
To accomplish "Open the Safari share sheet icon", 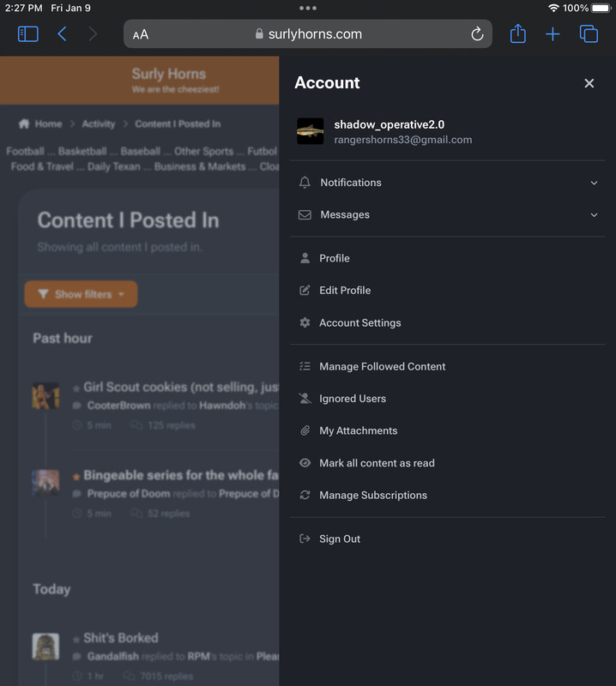I will pyautogui.click(x=517, y=33).
